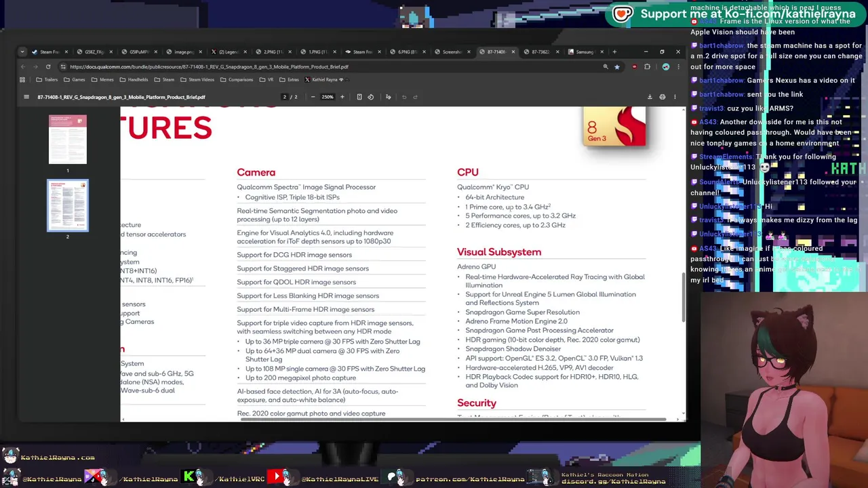Open the browser tab search dropdown
This screenshot has height=488, width=868.
coord(22,52)
